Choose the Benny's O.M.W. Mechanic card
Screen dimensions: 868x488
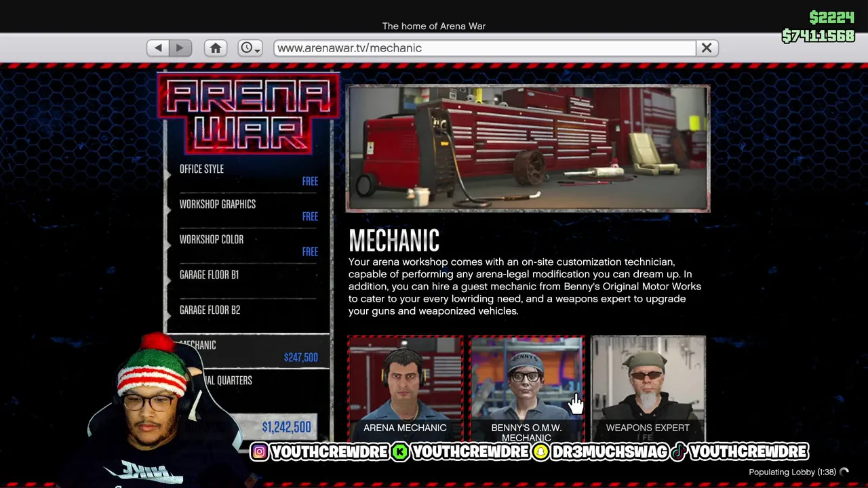coord(526,389)
